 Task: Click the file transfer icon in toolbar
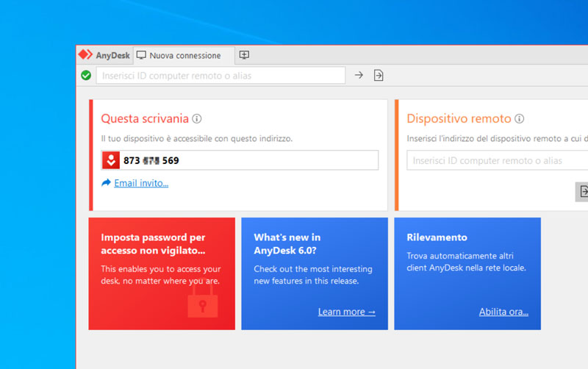pos(379,76)
